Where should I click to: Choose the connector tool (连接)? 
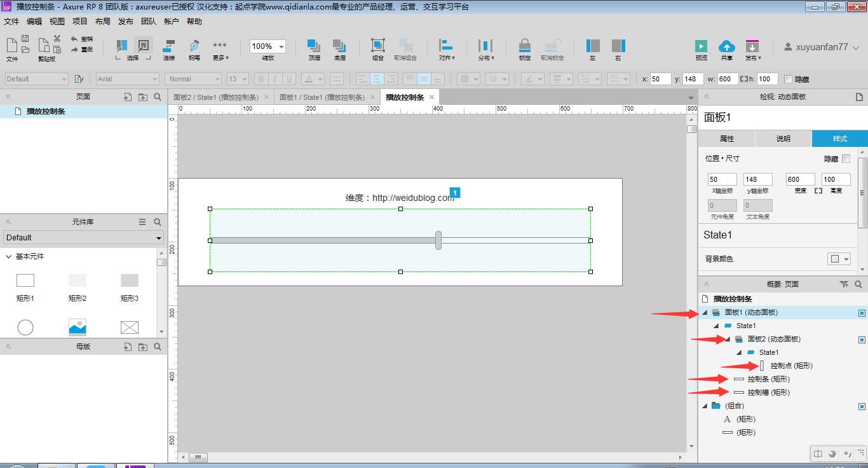[169, 45]
